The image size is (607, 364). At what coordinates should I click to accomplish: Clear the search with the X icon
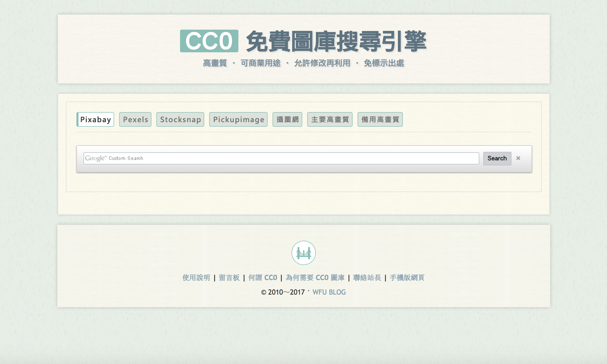[518, 158]
